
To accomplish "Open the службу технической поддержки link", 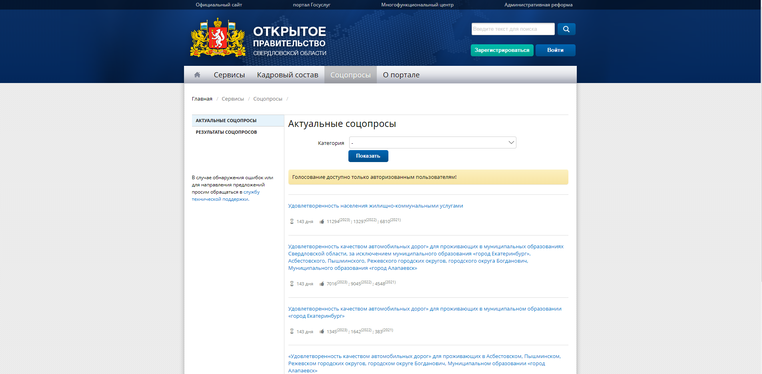I will [x=225, y=196].
